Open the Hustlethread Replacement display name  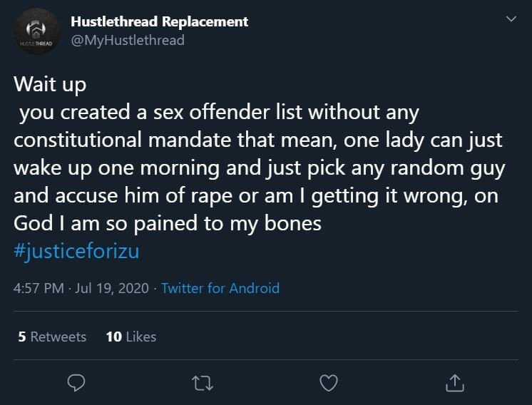point(160,21)
